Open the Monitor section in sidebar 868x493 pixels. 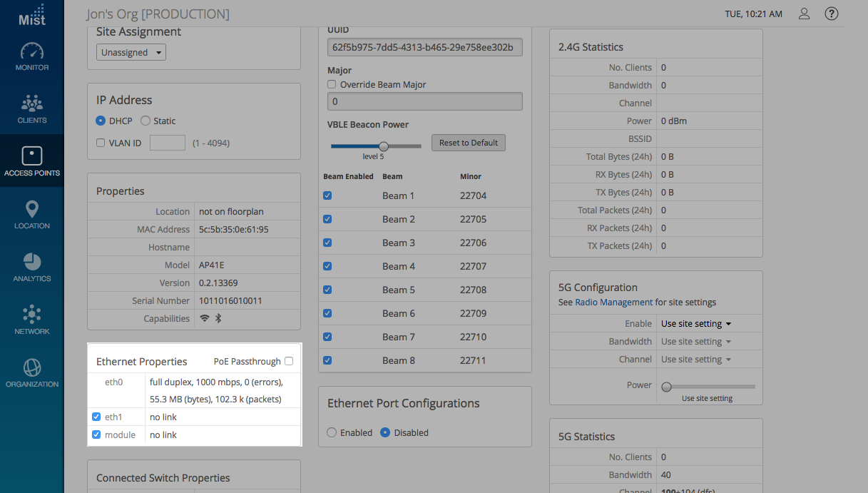coord(32,57)
